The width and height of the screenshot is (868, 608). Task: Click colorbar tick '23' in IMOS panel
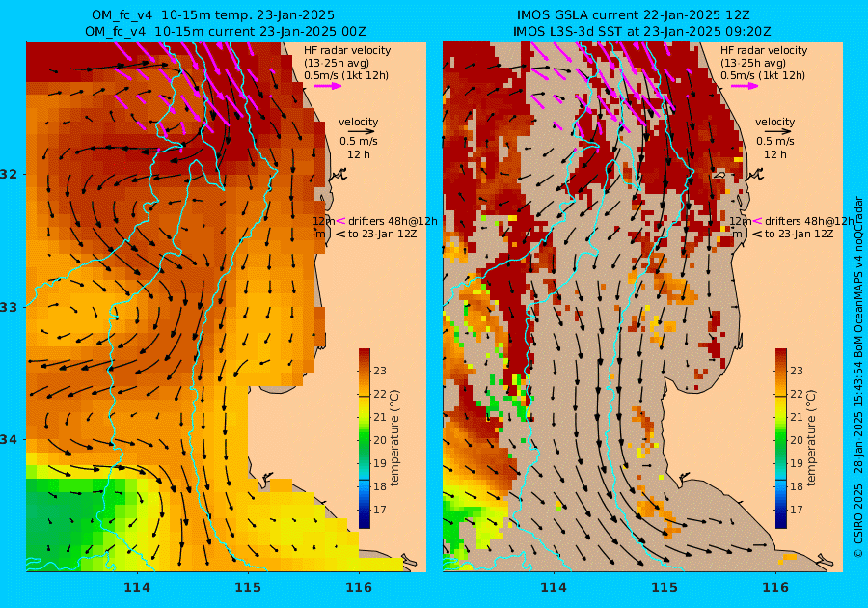[x=797, y=371]
